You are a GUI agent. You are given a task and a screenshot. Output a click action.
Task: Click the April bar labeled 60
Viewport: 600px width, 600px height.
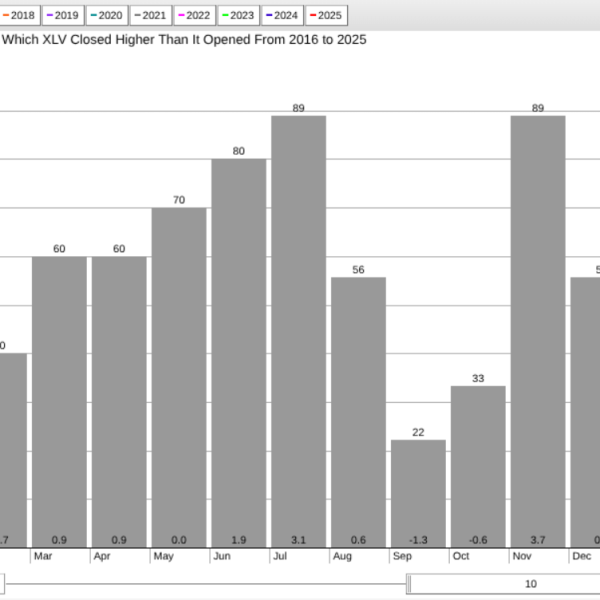[119, 402]
